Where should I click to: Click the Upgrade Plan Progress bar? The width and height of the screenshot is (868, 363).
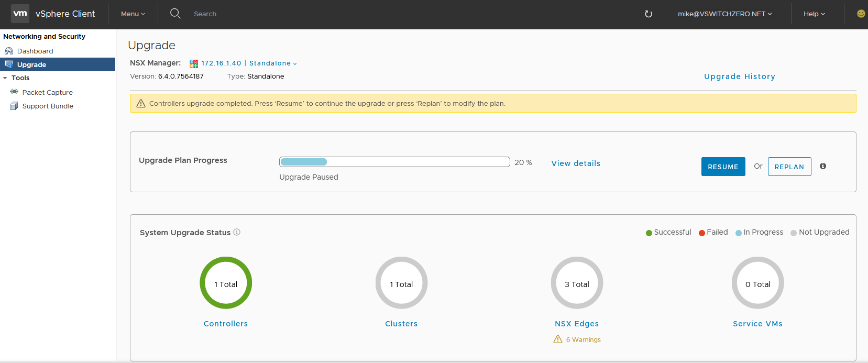[x=394, y=162]
